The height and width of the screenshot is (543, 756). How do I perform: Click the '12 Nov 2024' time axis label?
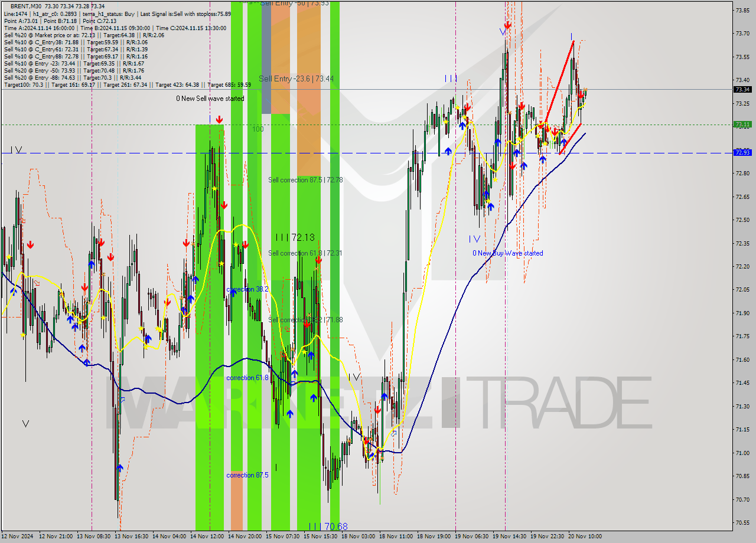(x=17, y=537)
